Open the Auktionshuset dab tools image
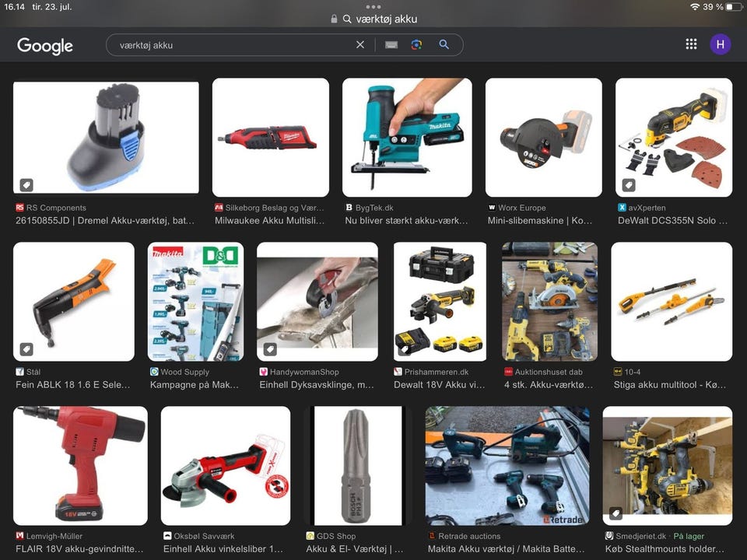747x560 pixels. point(550,302)
